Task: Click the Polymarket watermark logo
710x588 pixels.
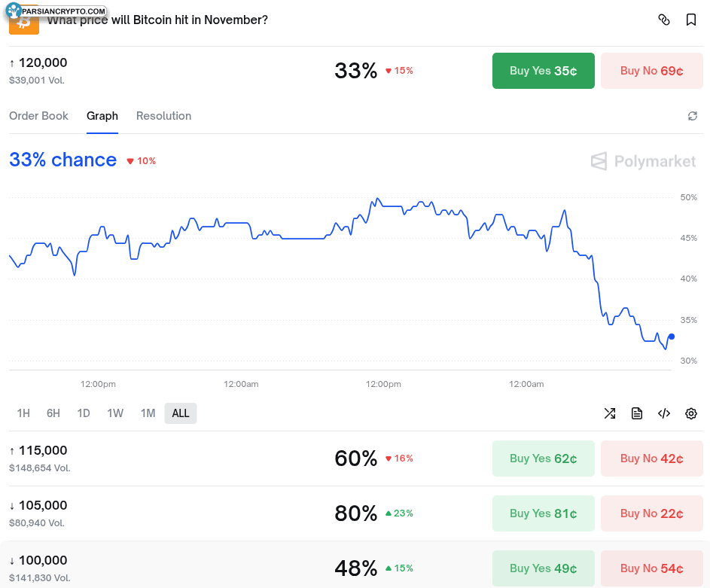Action: [x=643, y=161]
